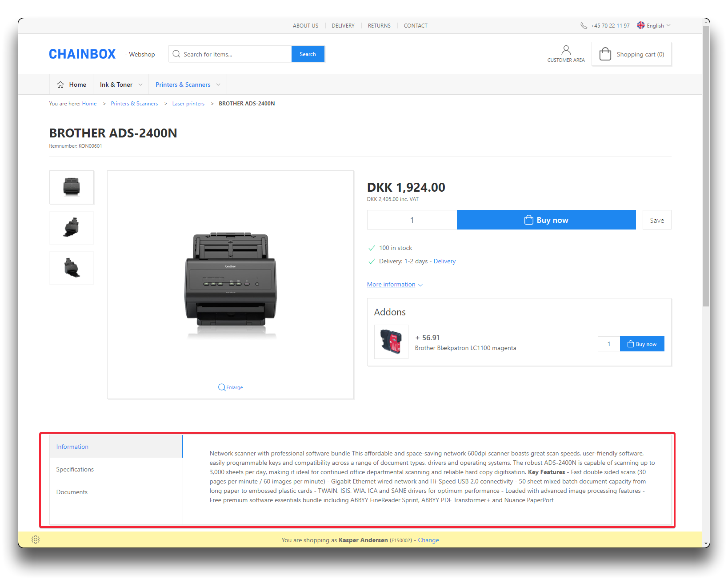Expand the More information section

click(394, 285)
